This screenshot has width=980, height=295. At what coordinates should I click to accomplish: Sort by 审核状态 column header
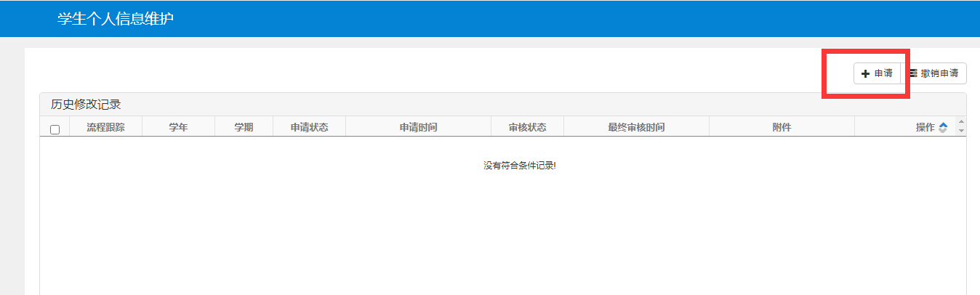click(527, 128)
